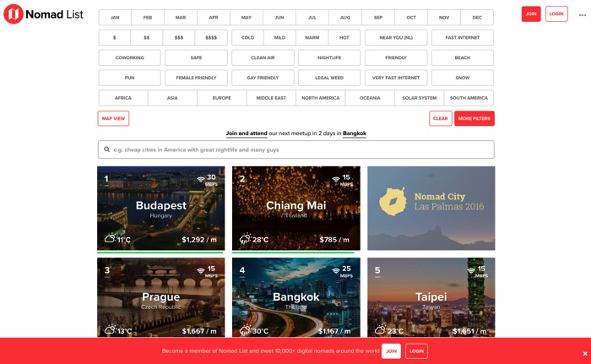Image resolution: width=591 pixels, height=364 pixels.
Task: Click the Nomad List logo icon
Action: tap(14, 14)
